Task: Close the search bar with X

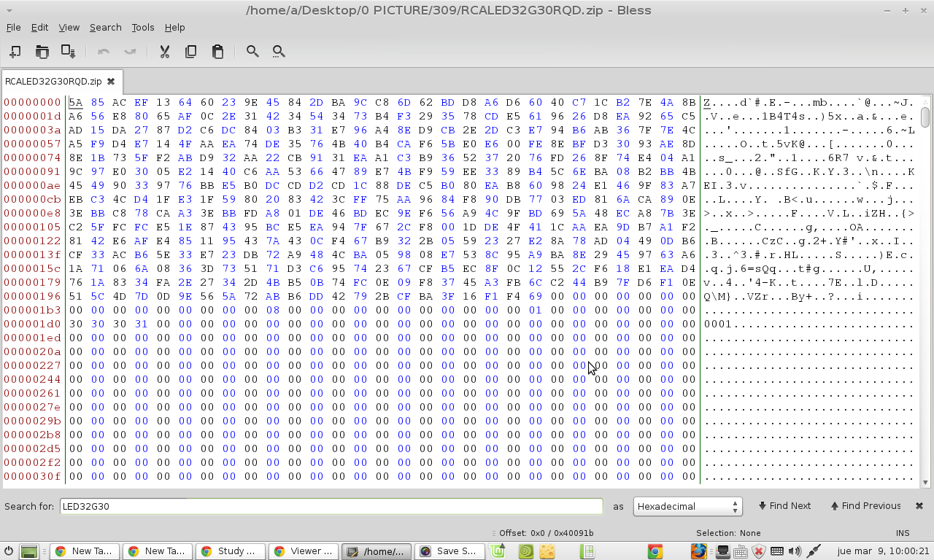Action: tap(919, 505)
